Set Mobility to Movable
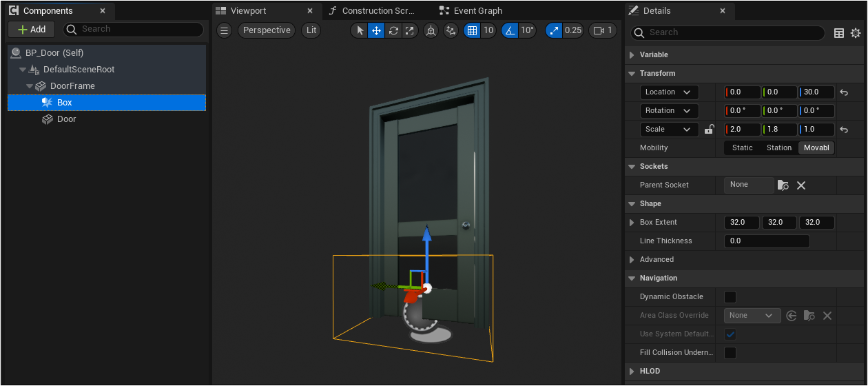Screen dimensions: 868x386 click(816, 148)
